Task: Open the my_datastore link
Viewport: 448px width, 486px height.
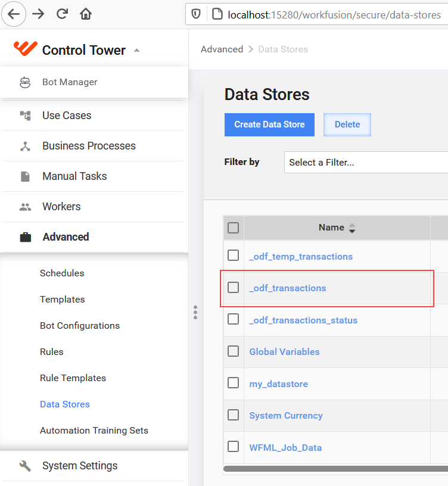Action: pos(278,384)
